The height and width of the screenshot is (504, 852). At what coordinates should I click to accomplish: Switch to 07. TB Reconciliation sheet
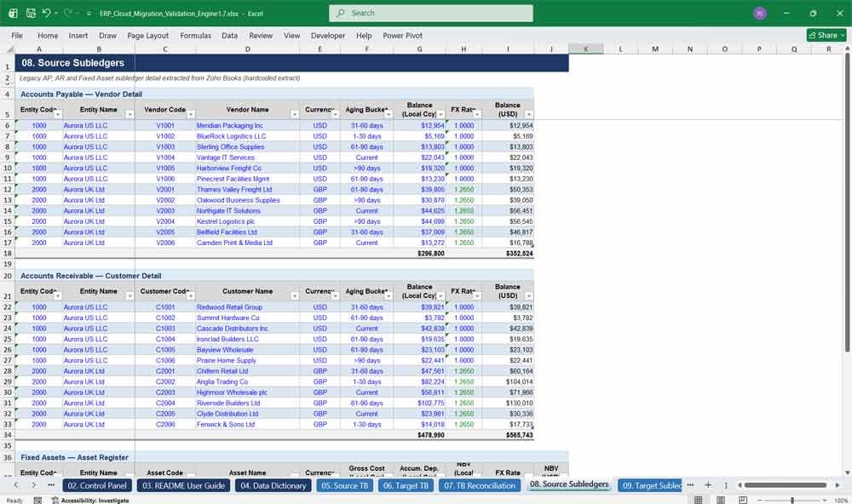(479, 485)
